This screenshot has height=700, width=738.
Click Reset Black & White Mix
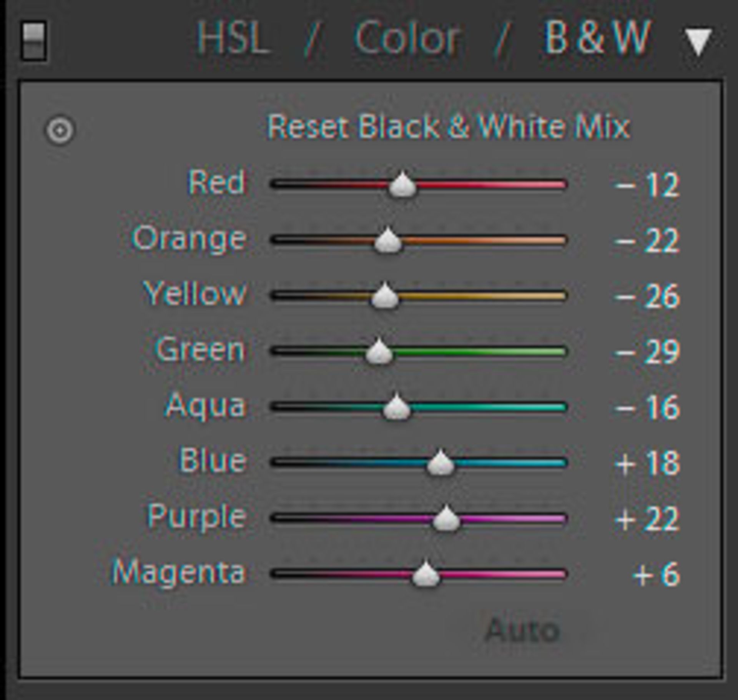[x=448, y=127]
